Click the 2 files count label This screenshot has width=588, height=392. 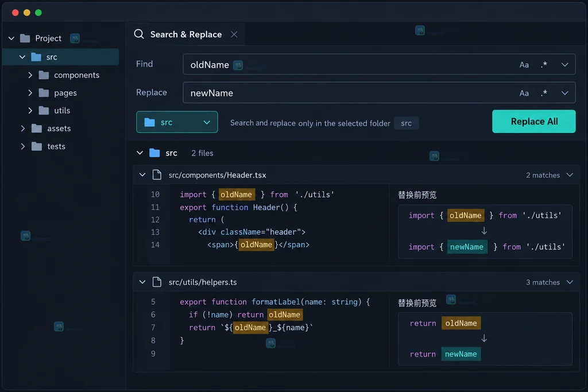pos(202,153)
